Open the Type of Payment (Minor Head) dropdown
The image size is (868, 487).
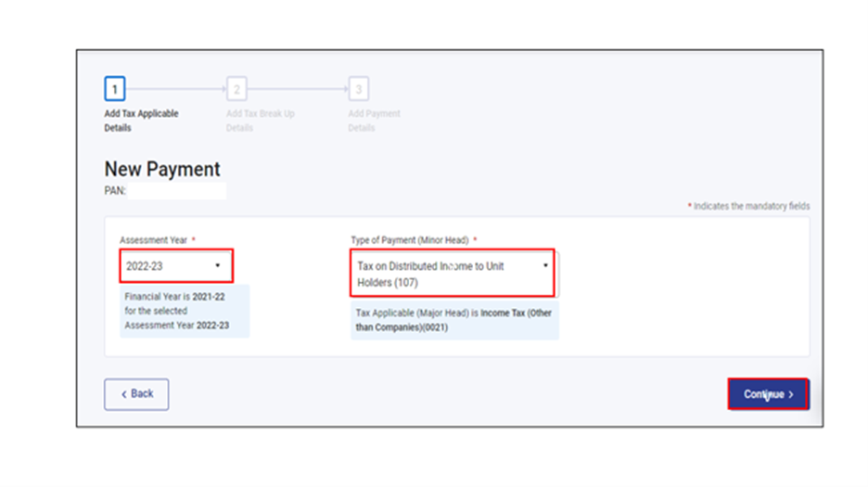click(x=452, y=273)
